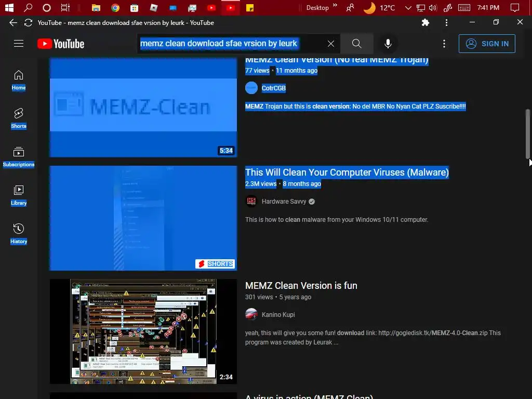This screenshot has height=399, width=532.
Task: Click the SIGN IN button
Action: 487,44
